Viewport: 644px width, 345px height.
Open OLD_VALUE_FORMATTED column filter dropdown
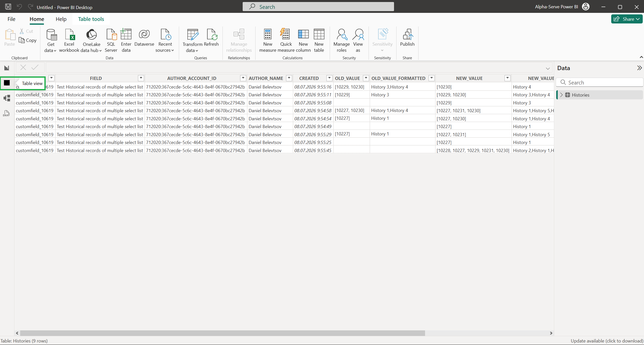tap(432, 78)
